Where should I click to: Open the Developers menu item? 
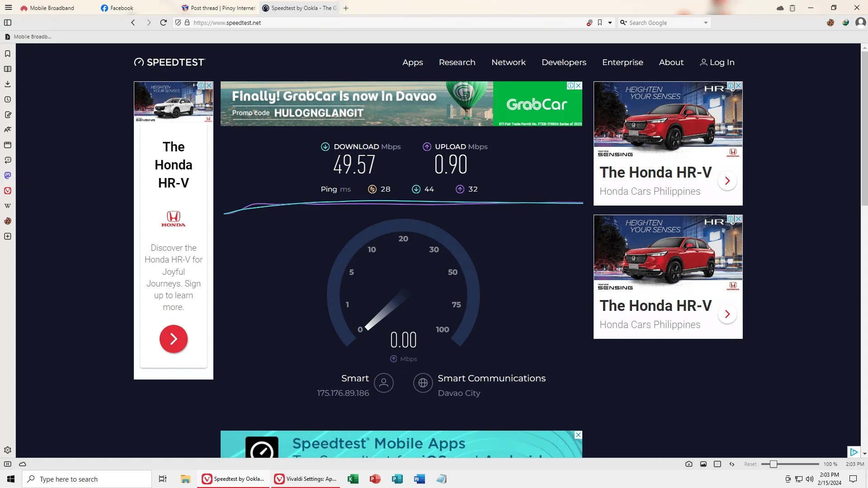[x=564, y=62]
